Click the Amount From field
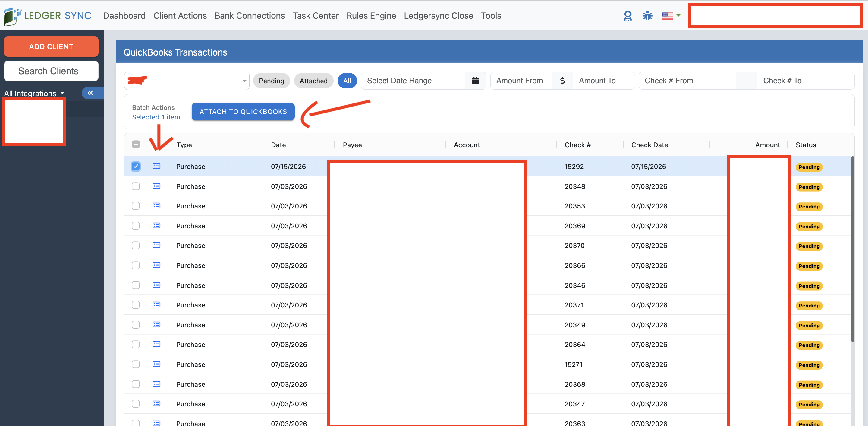 pos(521,81)
